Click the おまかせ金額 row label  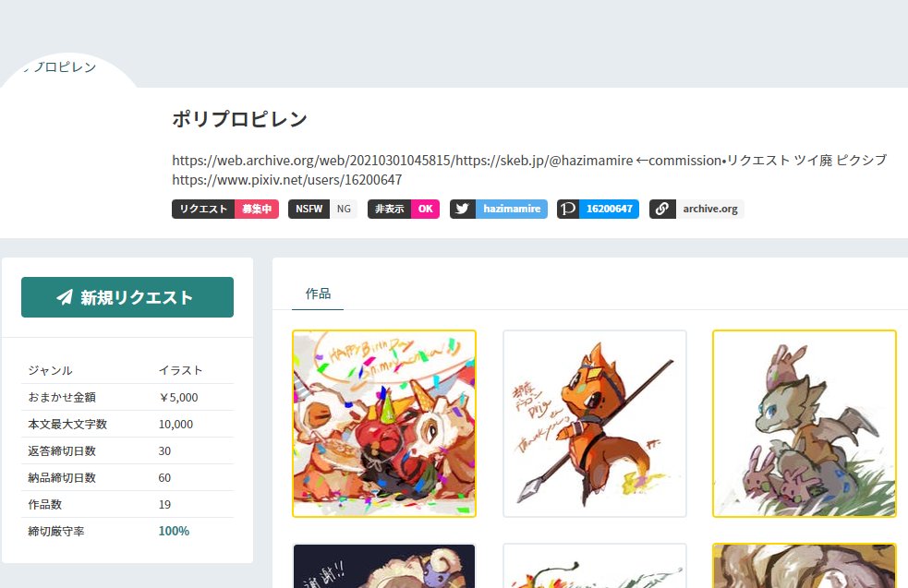(62, 397)
